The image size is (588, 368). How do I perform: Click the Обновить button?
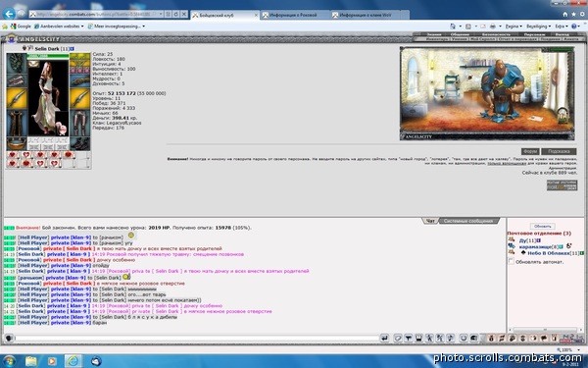(x=542, y=227)
